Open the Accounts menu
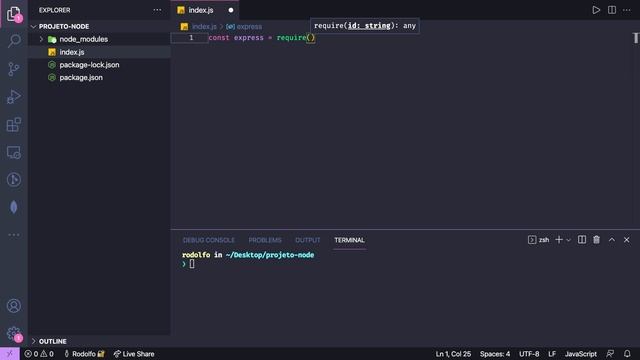This screenshot has height=360, width=640. (x=14, y=306)
